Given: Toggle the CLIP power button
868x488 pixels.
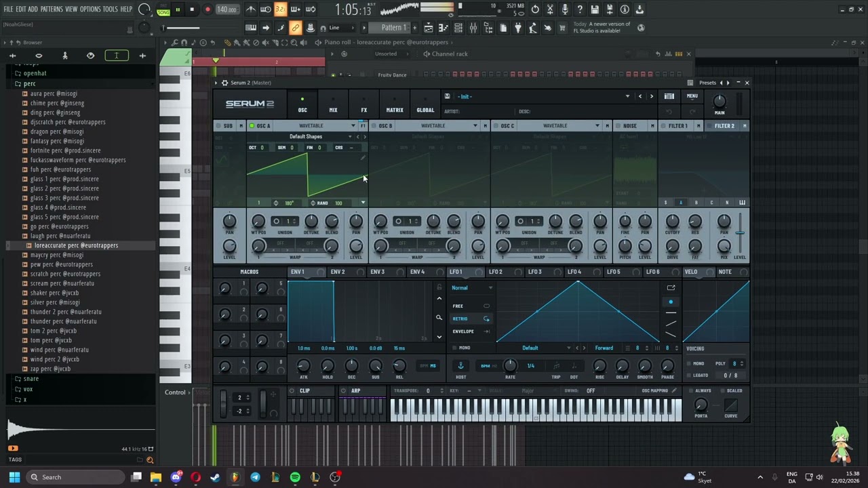Looking at the screenshot, I should pos(292,391).
